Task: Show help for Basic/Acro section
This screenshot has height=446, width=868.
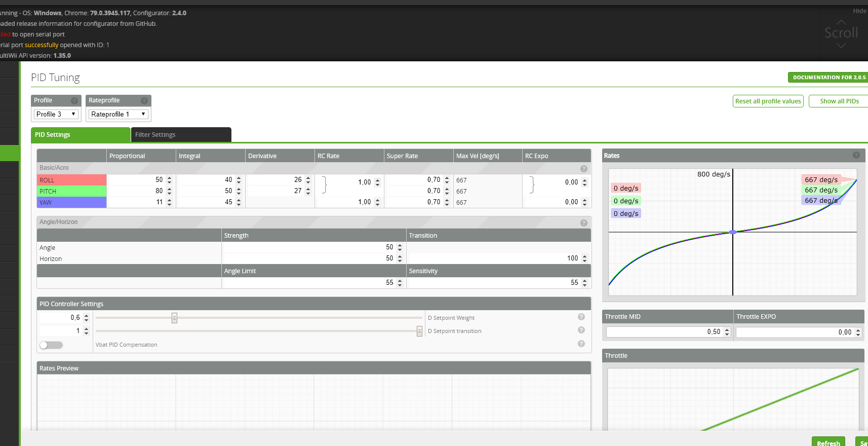Action: coord(584,169)
